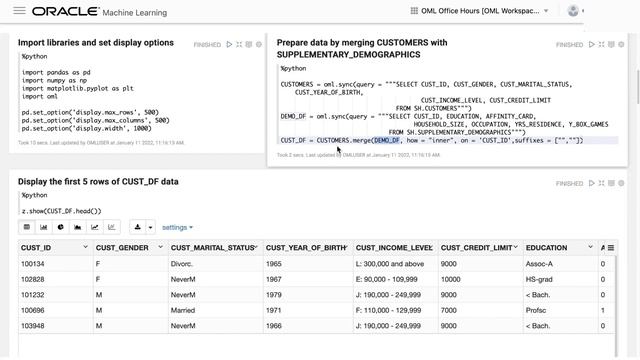Select the cell with CUST_ID 103948

coord(56,326)
